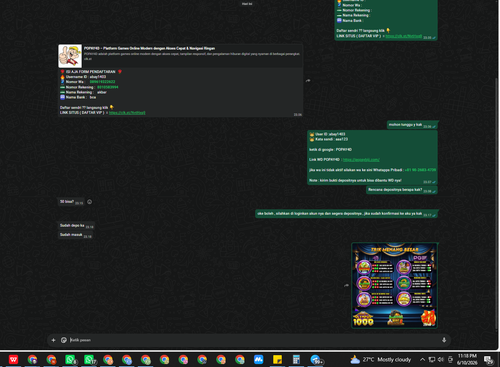Screen dimensions: 500x367
Task: Open the taskbar app with 99+ badge
Action: [x=316, y=360]
